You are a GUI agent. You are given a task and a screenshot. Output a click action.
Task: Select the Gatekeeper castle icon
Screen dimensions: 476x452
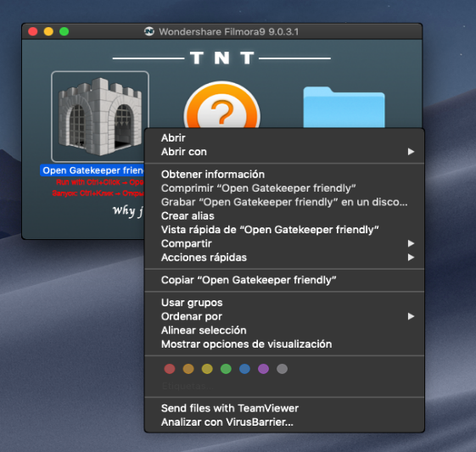(100, 116)
